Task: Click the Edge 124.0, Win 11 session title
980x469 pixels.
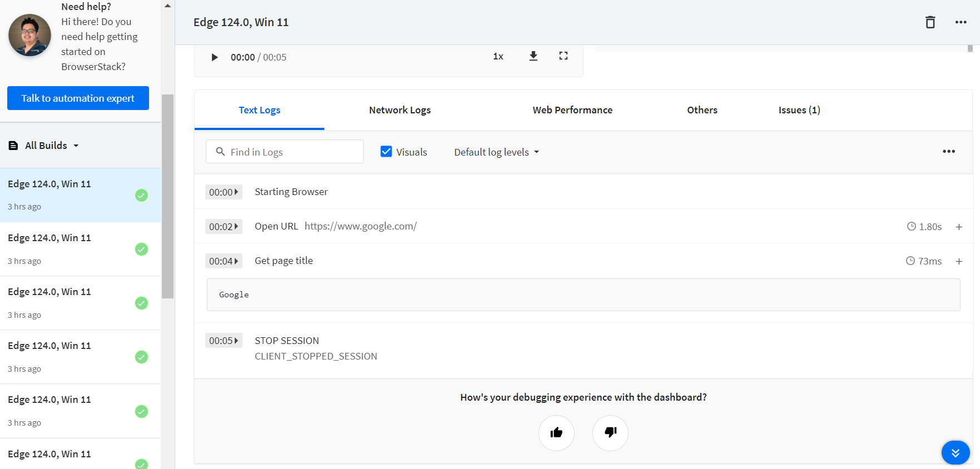Action: tap(241, 22)
